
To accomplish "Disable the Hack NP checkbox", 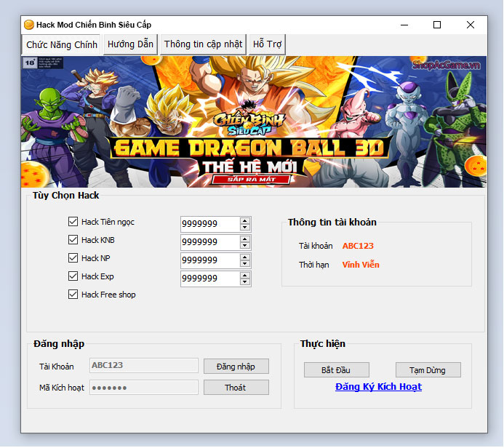I will [x=73, y=257].
